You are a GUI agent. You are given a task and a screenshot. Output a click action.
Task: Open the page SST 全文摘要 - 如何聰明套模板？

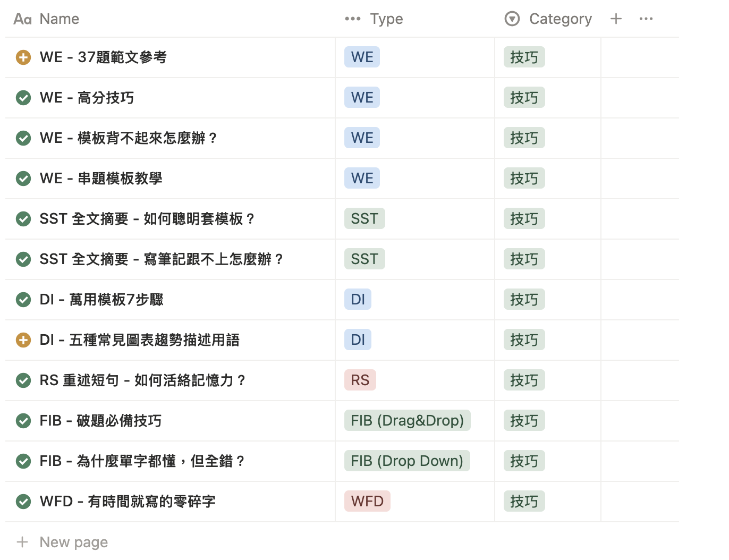point(148,219)
